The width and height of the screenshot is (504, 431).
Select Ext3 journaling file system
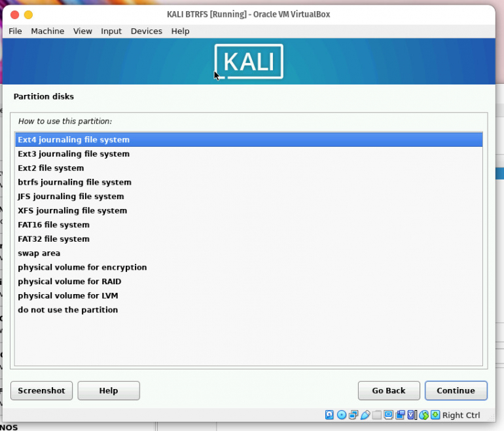click(x=249, y=154)
